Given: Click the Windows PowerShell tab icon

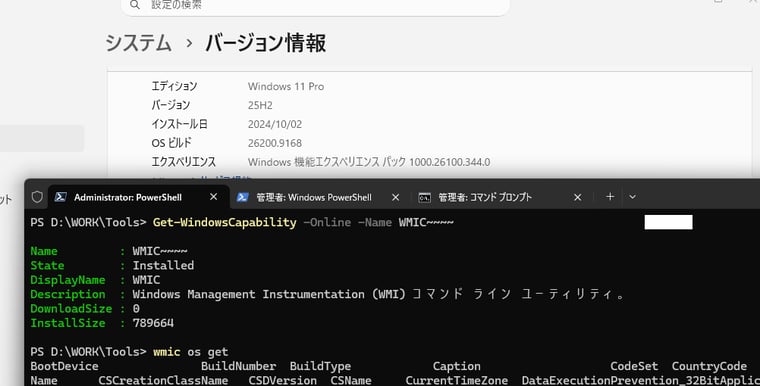Looking at the screenshot, I should (242, 197).
